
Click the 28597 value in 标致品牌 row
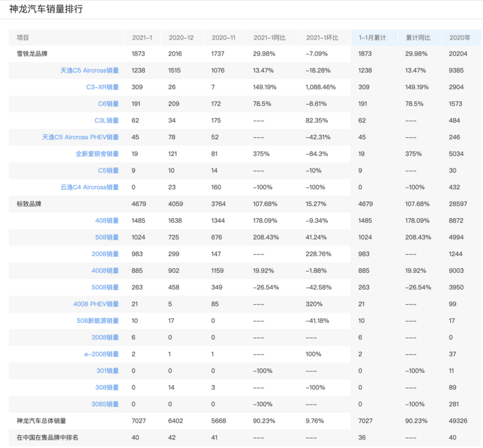click(458, 204)
